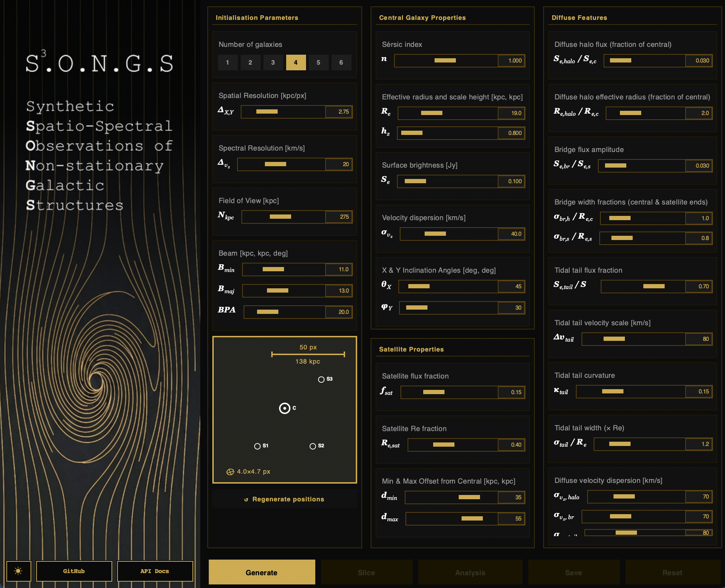This screenshot has height=588, width=725.
Task: Adjust the BPA beam angle slider
Action: [x=284, y=312]
